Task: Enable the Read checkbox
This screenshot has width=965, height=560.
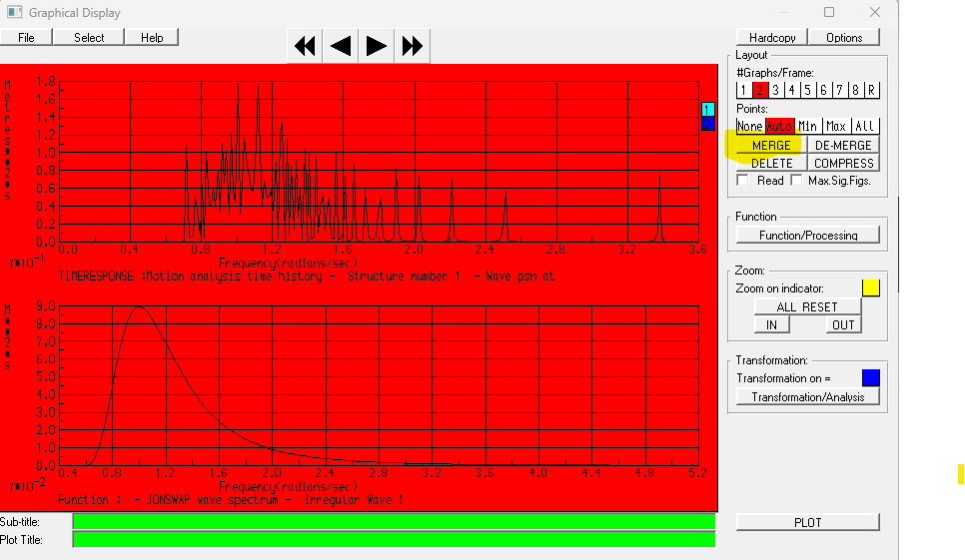Action: point(743,180)
